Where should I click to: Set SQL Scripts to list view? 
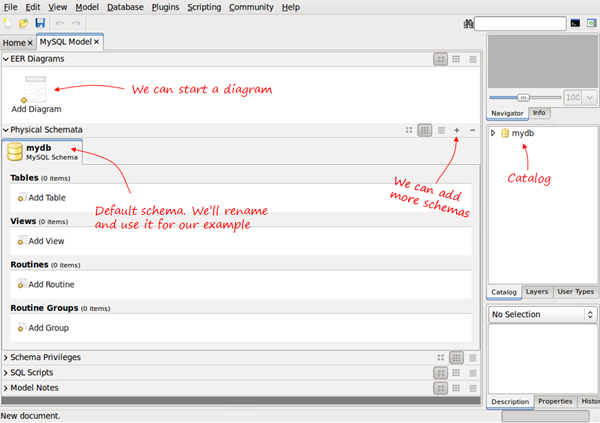(473, 373)
